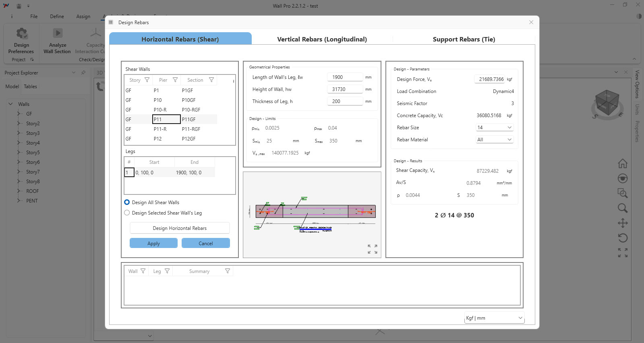Open the Rebar Size dropdown

click(494, 128)
